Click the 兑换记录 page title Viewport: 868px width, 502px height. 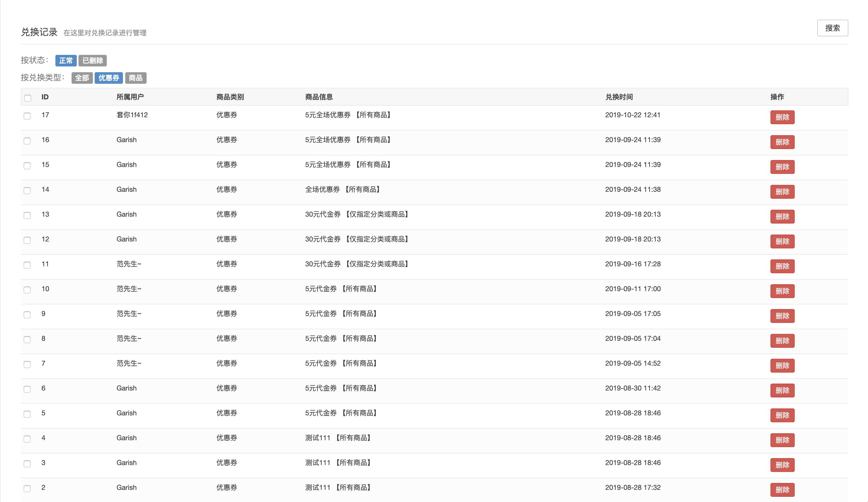point(39,32)
